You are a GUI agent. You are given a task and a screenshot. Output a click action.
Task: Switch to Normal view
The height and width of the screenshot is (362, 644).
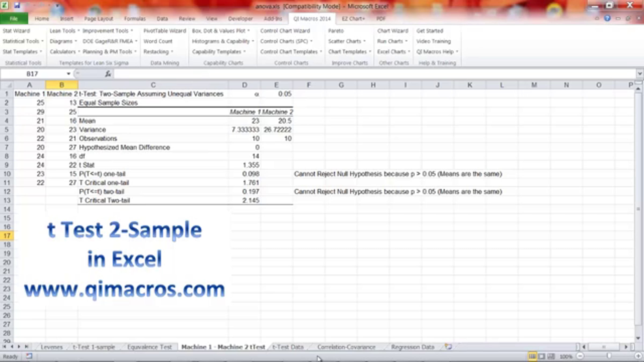[532, 356]
